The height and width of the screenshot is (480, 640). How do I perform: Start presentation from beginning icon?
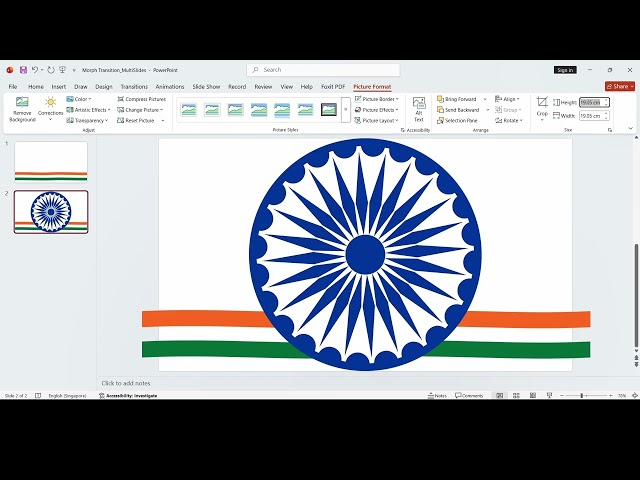click(62, 70)
